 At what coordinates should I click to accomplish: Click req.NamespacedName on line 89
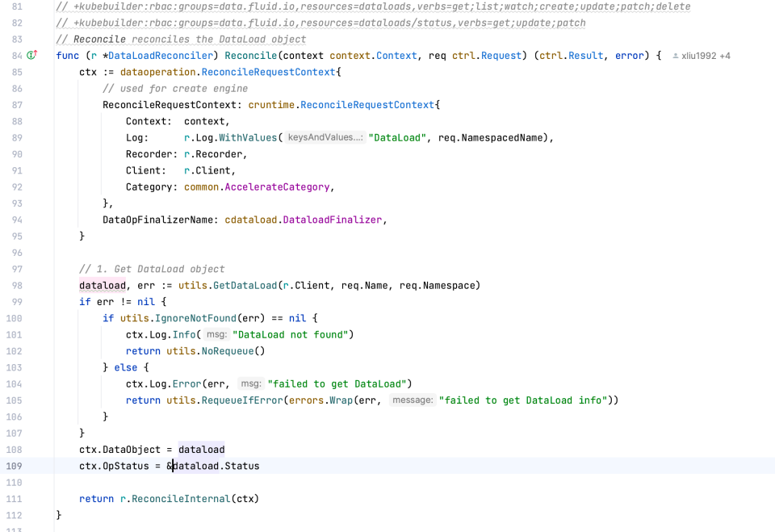491,138
